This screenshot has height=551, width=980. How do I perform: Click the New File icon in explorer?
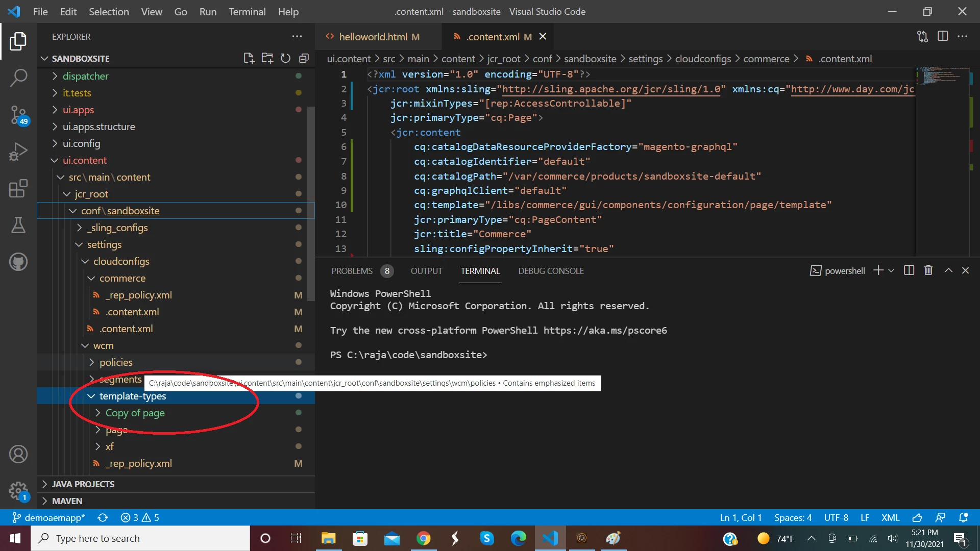tap(249, 58)
